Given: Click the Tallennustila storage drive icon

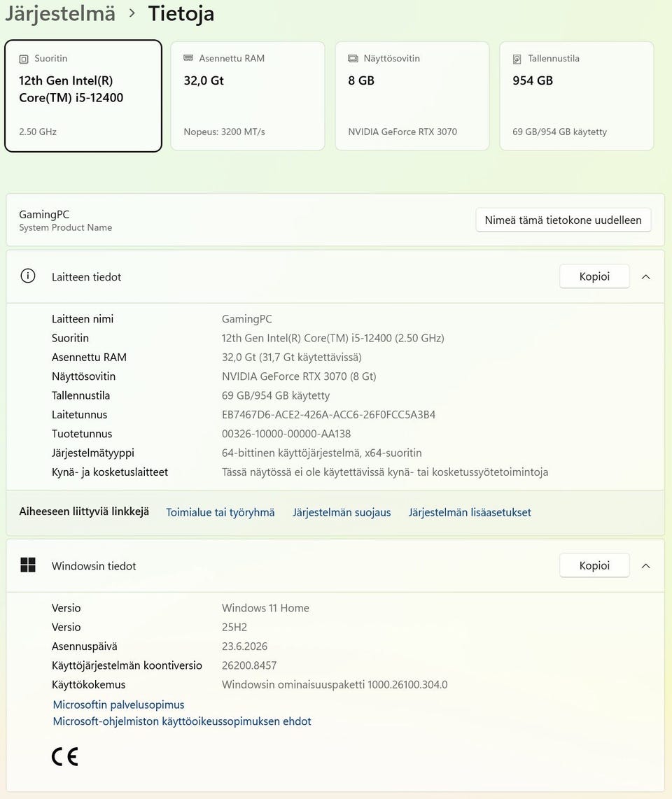Looking at the screenshot, I should point(517,59).
